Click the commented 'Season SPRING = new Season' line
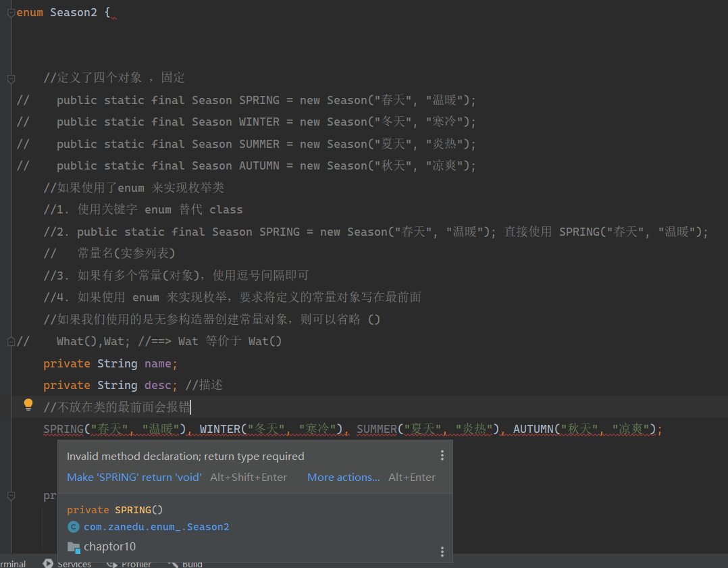Image resolution: width=728 pixels, height=568 pixels. pyautogui.click(x=246, y=100)
